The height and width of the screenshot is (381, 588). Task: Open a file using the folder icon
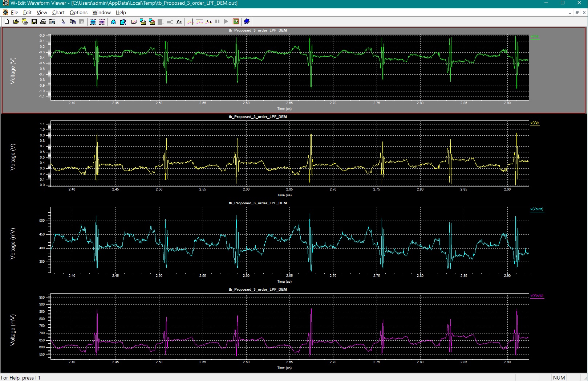pos(16,22)
